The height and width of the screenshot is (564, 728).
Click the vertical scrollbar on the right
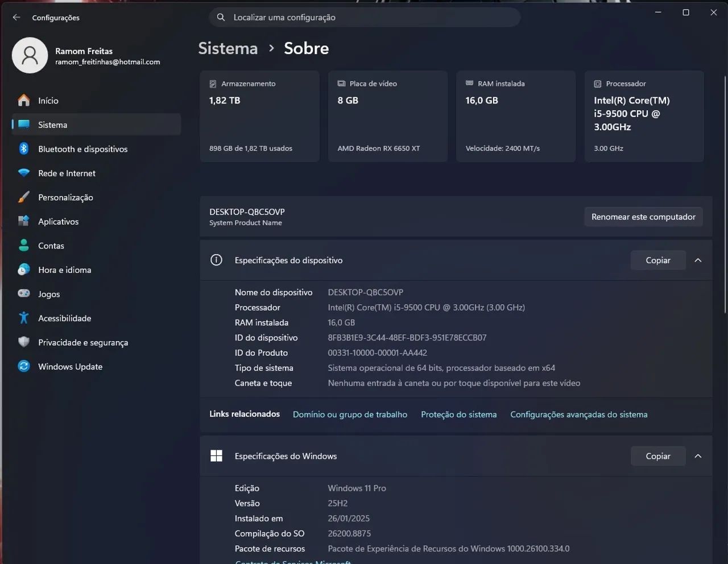coord(725,193)
